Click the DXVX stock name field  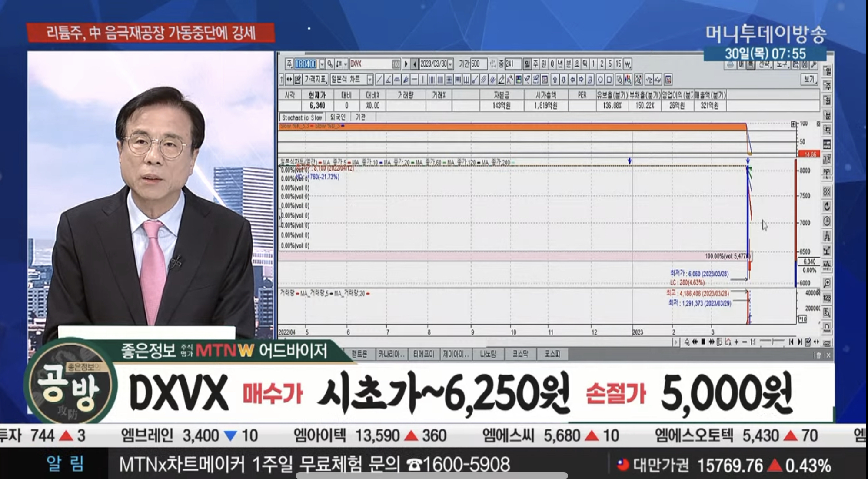tap(375, 64)
